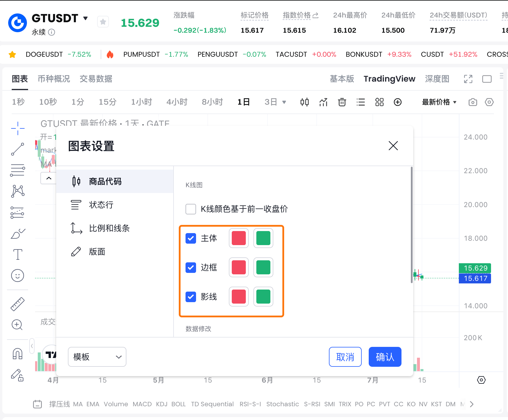Add GTUSDT to favorites with star
This screenshot has height=420, width=508.
click(103, 22)
